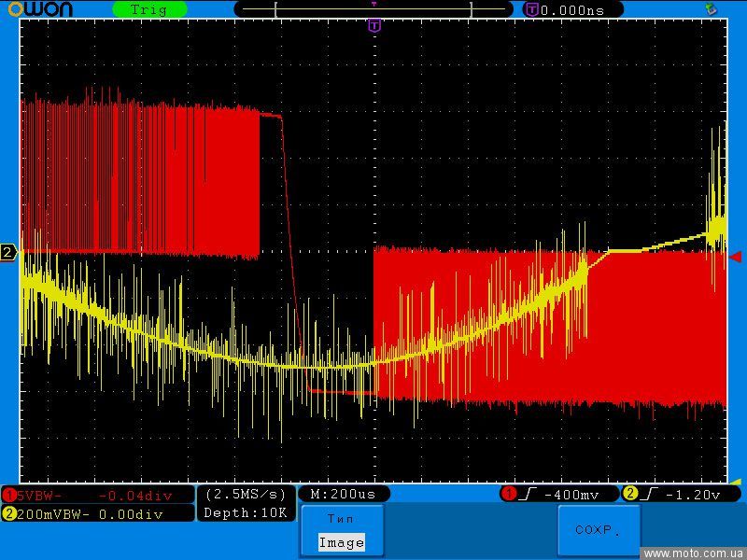This screenshot has height=560, width=747.
Task: Click the memory position bar at top
Action: [x=373, y=9]
